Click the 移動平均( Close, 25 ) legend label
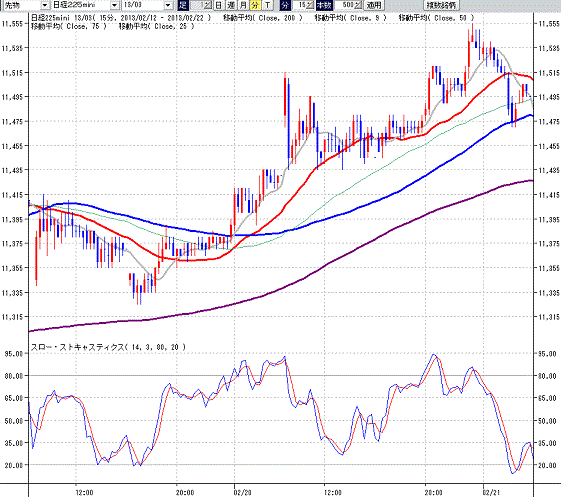Screen dimensions: 561x497 pos(156,26)
